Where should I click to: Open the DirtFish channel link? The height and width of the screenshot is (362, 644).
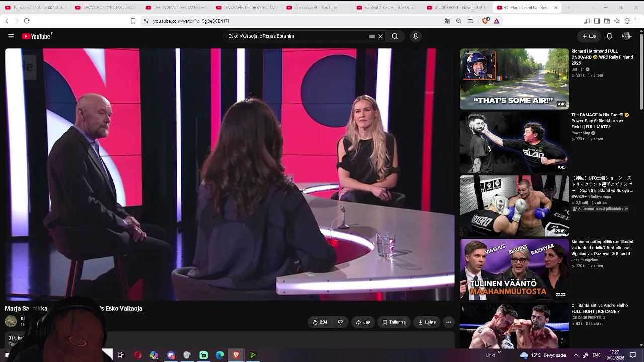578,69
